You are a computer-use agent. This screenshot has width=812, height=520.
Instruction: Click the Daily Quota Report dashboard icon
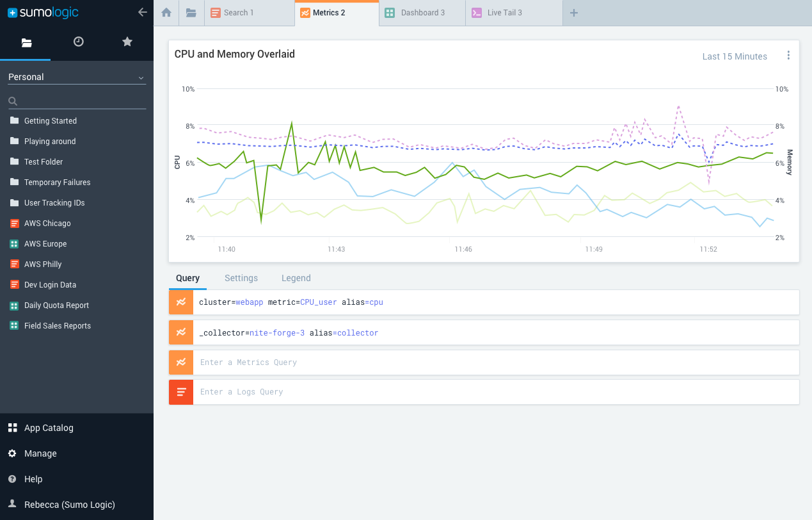(x=14, y=305)
